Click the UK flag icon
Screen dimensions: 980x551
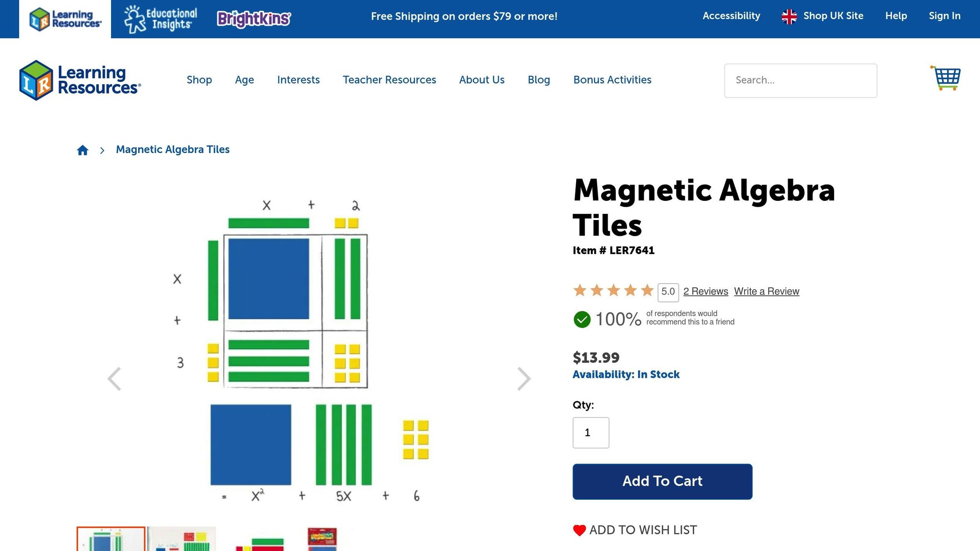pyautogui.click(x=789, y=17)
